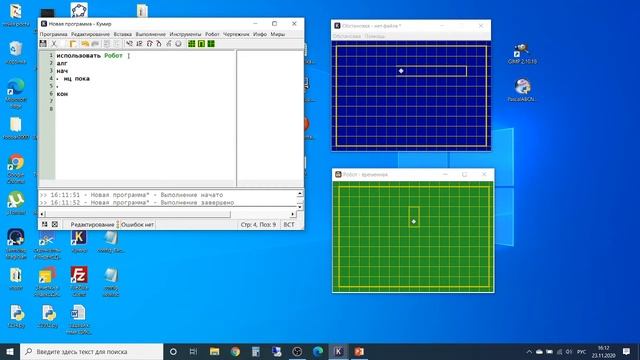Click the robot diamond in blue Обстановка field
640x360 pixels.
(401, 71)
